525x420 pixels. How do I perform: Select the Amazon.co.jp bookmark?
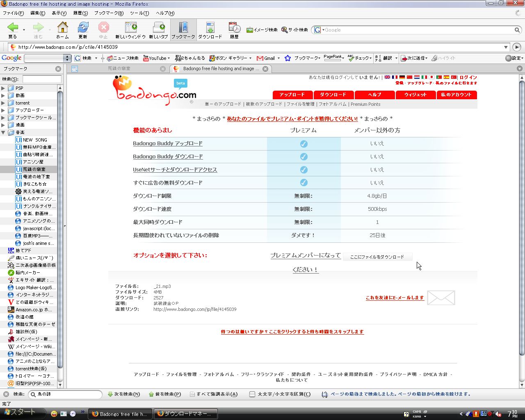[x=34, y=310]
